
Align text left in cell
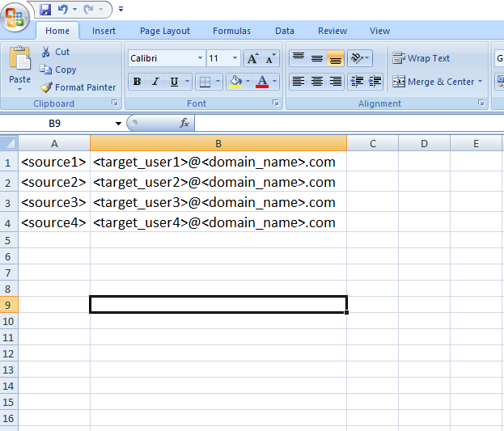coord(299,82)
